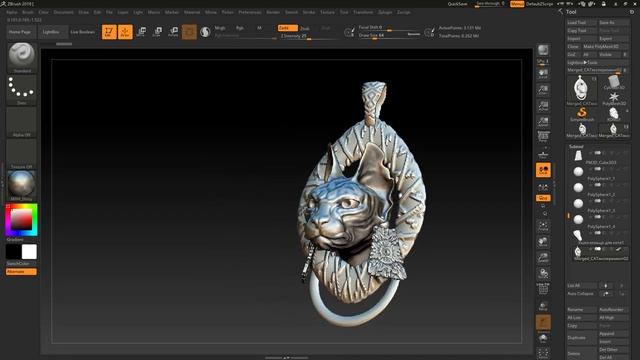Toggle the Transp transparency icon
The image size is (640, 360).
pyautogui.click(x=543, y=306)
